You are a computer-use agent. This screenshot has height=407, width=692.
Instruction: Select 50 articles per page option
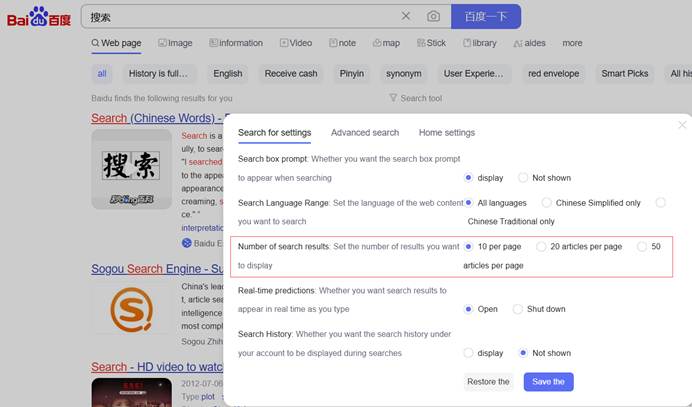[x=642, y=246]
